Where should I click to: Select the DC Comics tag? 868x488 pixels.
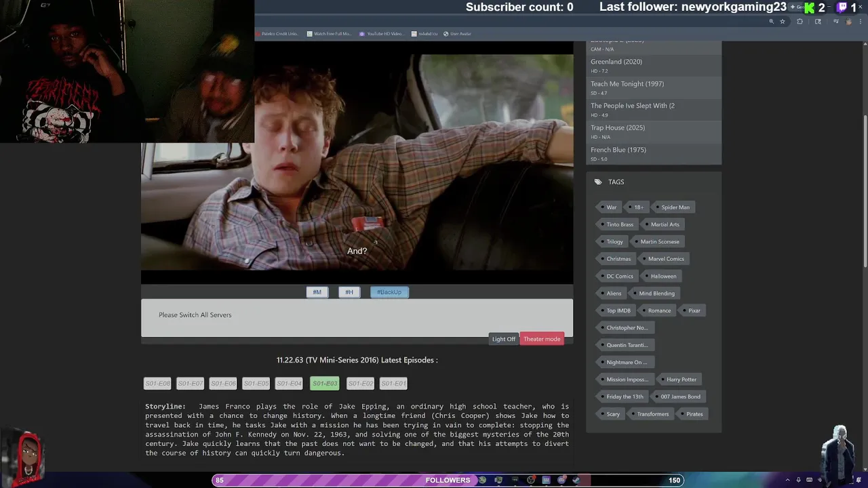click(x=619, y=277)
